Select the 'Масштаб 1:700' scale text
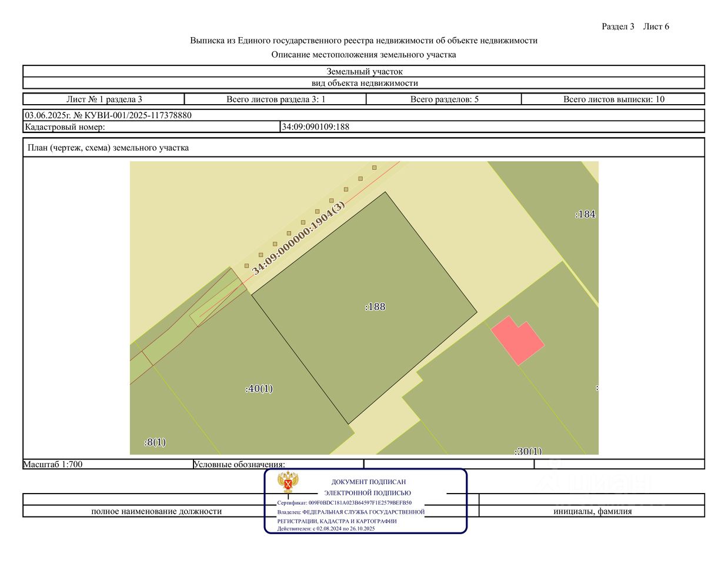This screenshot has height=563, width=728. tap(53, 464)
